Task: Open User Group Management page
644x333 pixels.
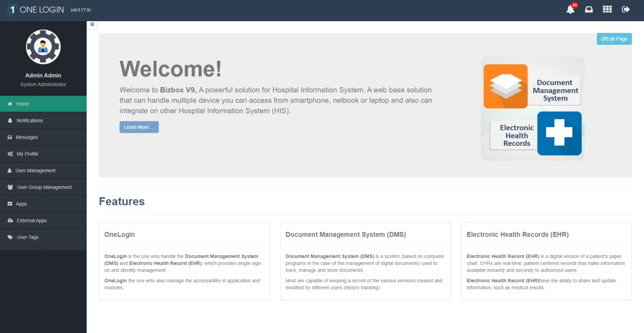Action: coord(44,187)
